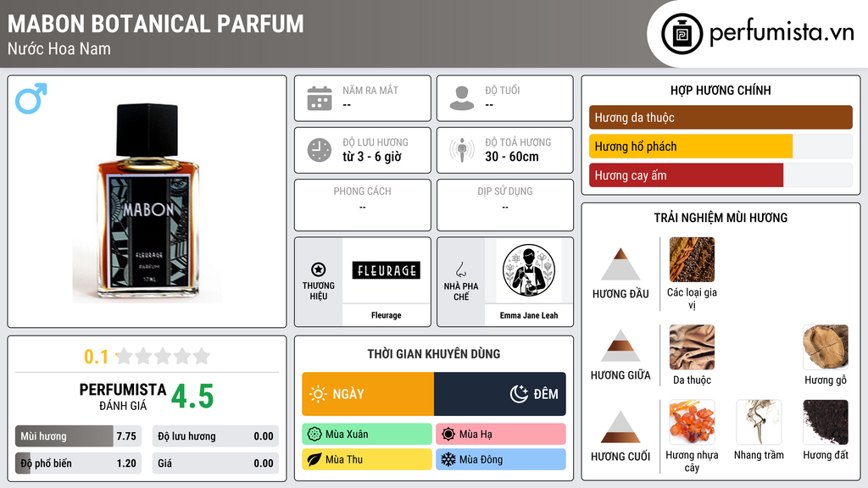Image resolution: width=868 pixels, height=488 pixels.
Task: Click the blue male gender symbol icon
Action: 31,98
